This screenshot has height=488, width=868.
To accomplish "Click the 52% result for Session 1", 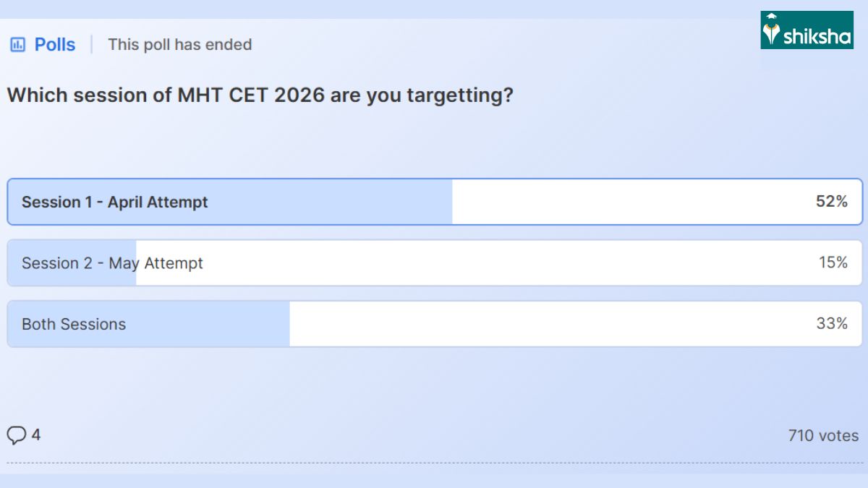I will click(832, 202).
